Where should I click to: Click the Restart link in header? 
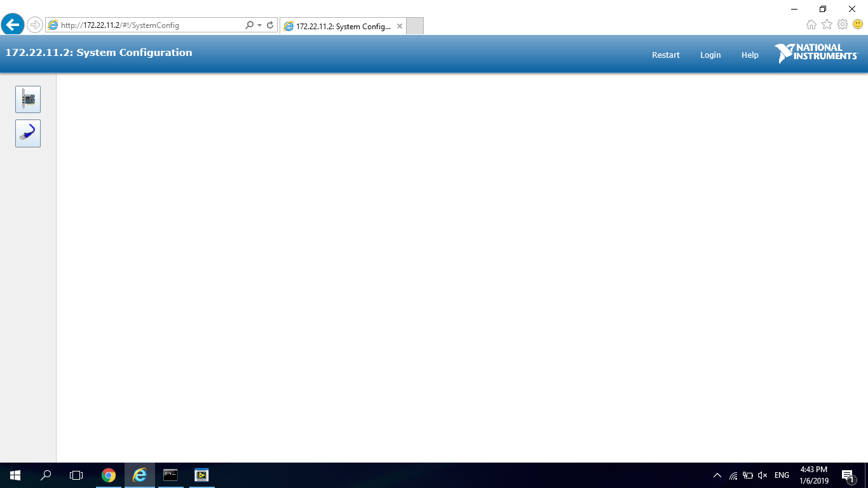[666, 55]
